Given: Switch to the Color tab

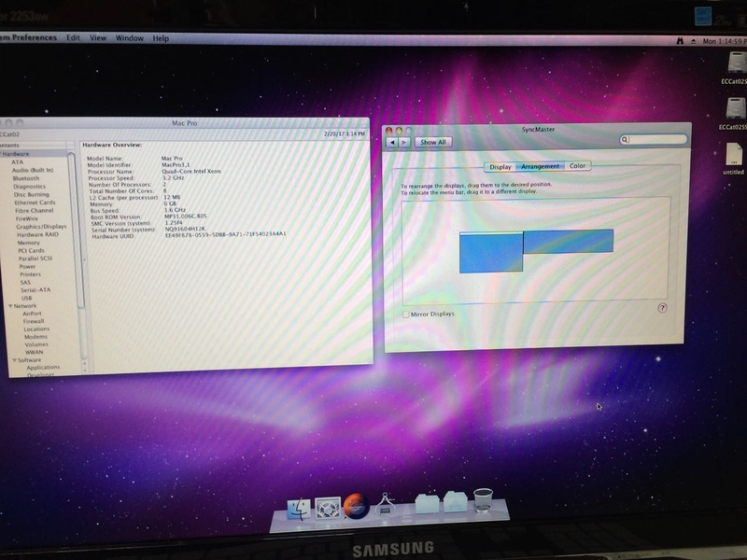Looking at the screenshot, I should click(x=577, y=166).
